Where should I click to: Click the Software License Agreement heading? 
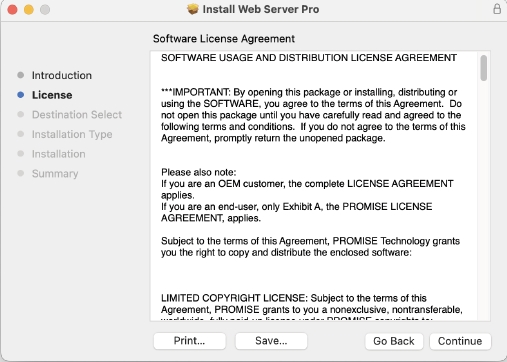[224, 39]
